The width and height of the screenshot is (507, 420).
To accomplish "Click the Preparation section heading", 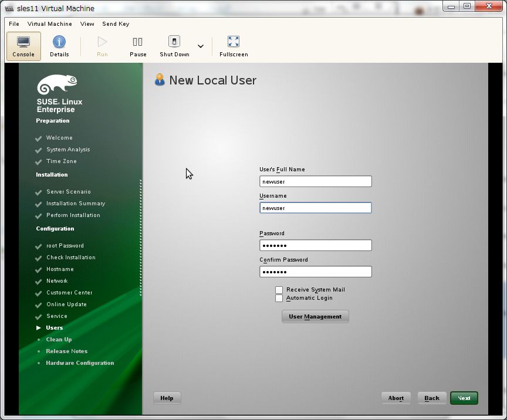I will (53, 121).
